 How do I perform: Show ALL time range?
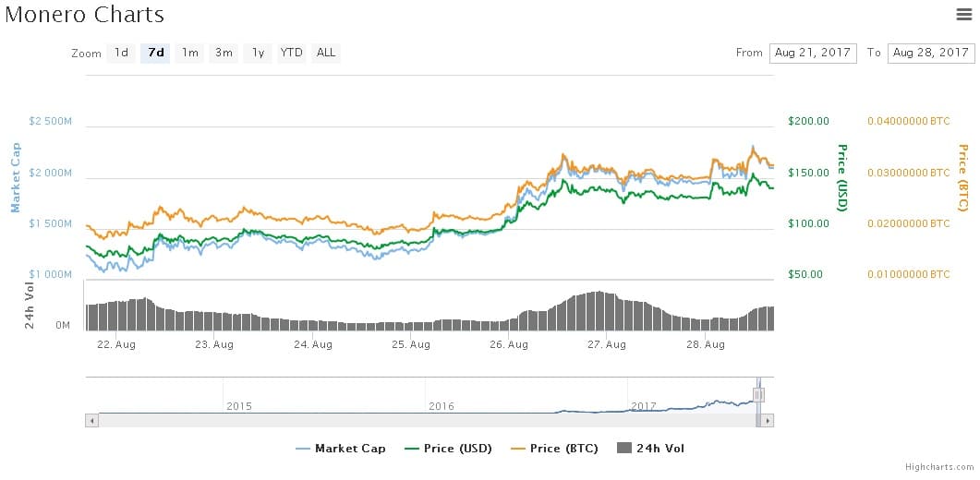(x=326, y=53)
